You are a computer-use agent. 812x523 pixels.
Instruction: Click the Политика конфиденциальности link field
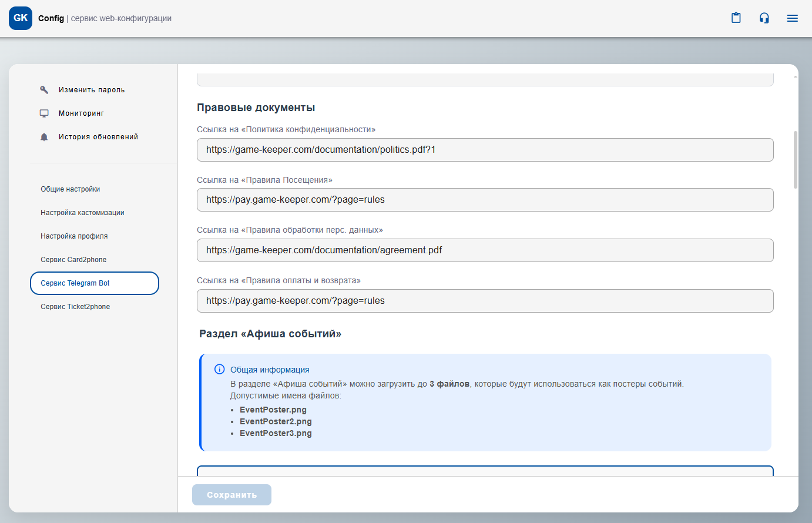(x=485, y=150)
